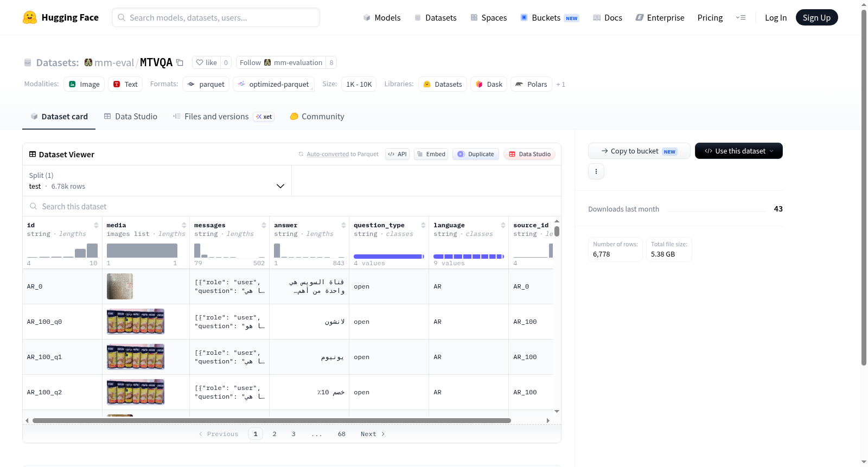The height and width of the screenshot is (467, 868).
Task: Open the expanded navigation menu icon
Action: click(741, 17)
